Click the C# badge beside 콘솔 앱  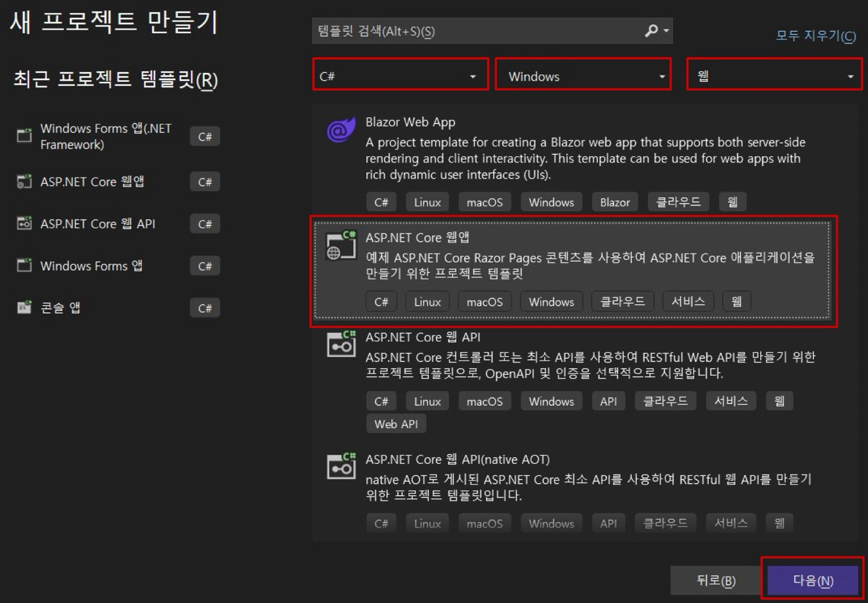pyautogui.click(x=205, y=308)
